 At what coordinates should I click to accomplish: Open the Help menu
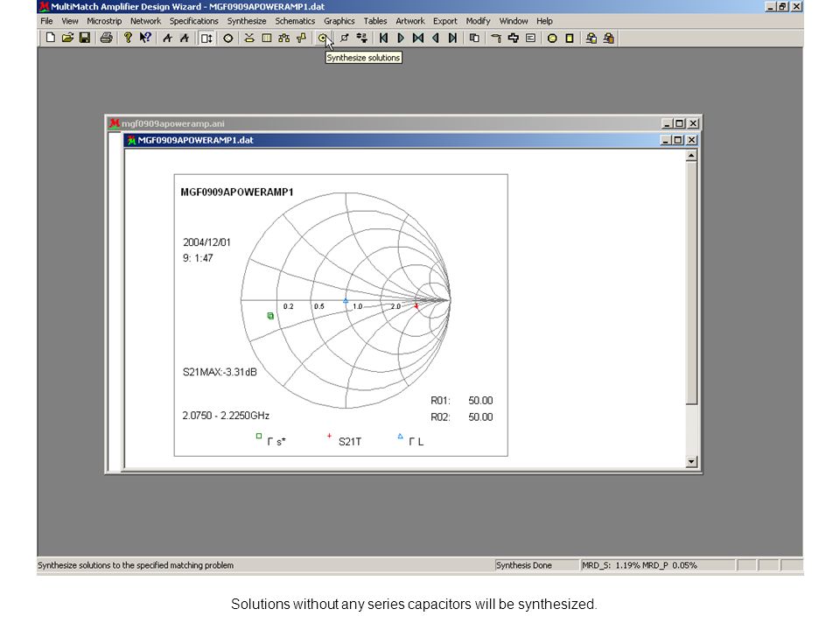[544, 21]
